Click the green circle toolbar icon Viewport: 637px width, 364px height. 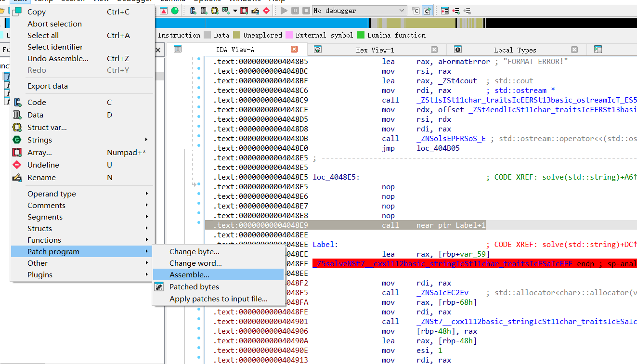(x=174, y=11)
